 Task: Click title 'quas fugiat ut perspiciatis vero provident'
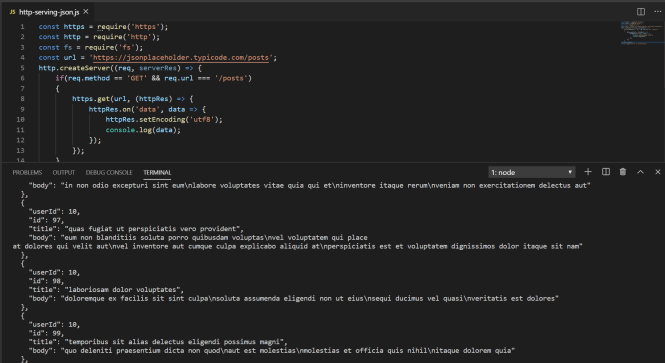point(152,229)
